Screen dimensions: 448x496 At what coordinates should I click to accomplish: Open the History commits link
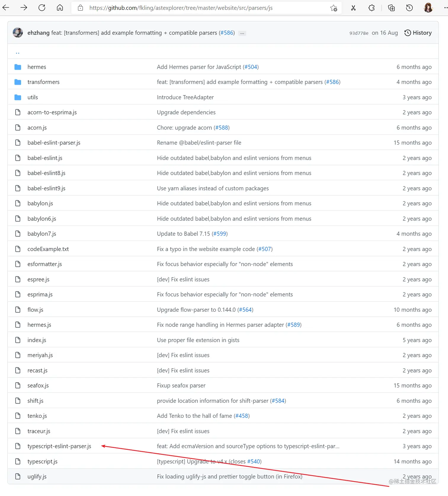click(418, 33)
